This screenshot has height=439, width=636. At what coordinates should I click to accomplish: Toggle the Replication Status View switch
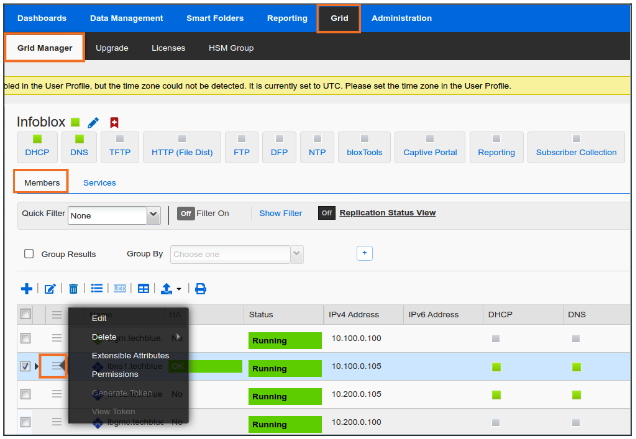point(326,213)
